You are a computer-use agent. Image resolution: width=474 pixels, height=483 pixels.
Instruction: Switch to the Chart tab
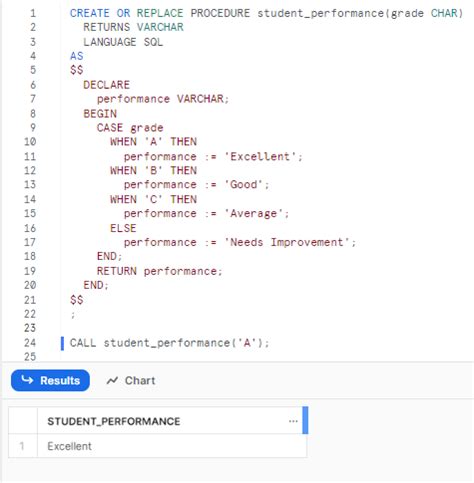coord(131,380)
